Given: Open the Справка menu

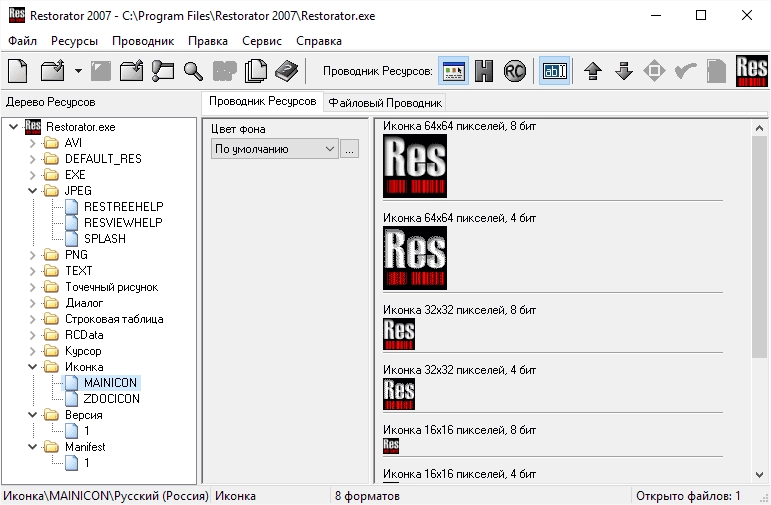Looking at the screenshot, I should tap(319, 41).
